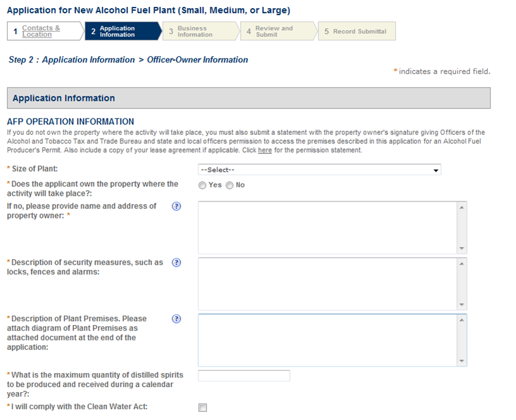The height and width of the screenshot is (420, 516).
Task: Click help icon beside property owner address field
Action: (x=177, y=207)
